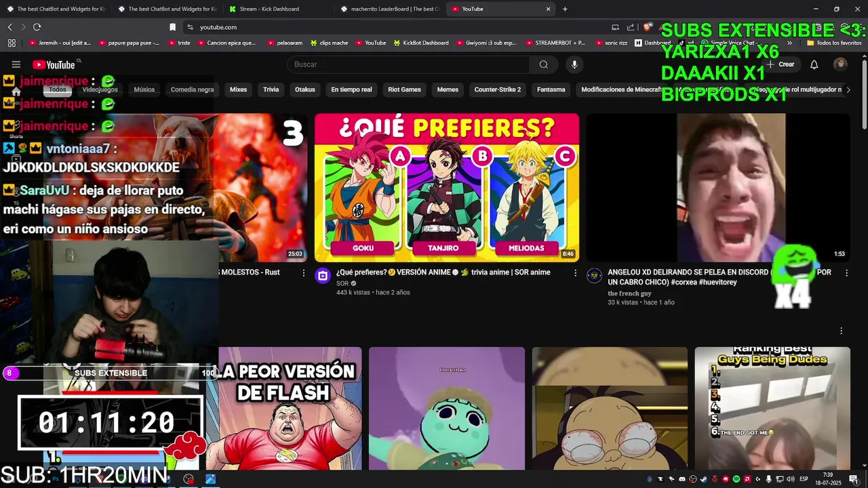Open Spotify from the system tray
The height and width of the screenshot is (488, 868).
pyautogui.click(x=736, y=479)
